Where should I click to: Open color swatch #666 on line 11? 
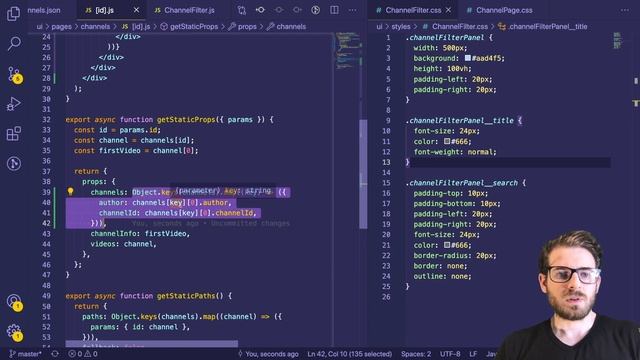pos(447,141)
